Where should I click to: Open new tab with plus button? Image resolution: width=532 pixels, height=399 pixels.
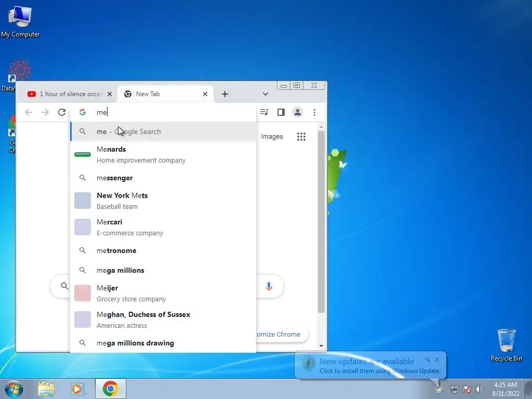point(225,94)
